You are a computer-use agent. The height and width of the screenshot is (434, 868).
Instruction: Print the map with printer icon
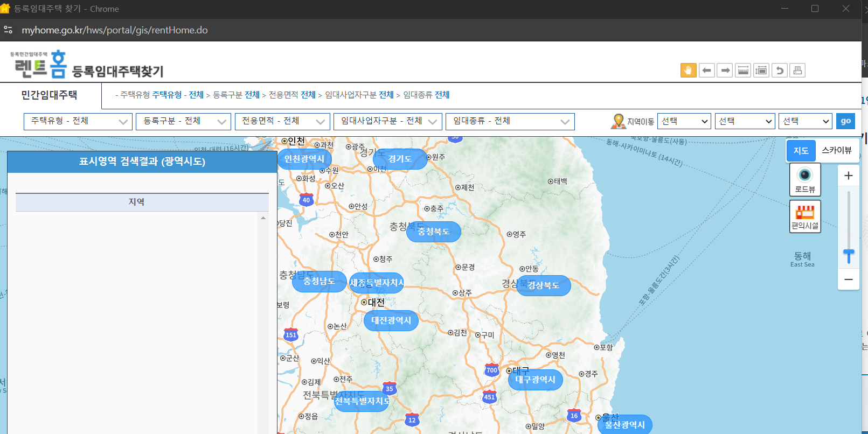click(x=798, y=70)
